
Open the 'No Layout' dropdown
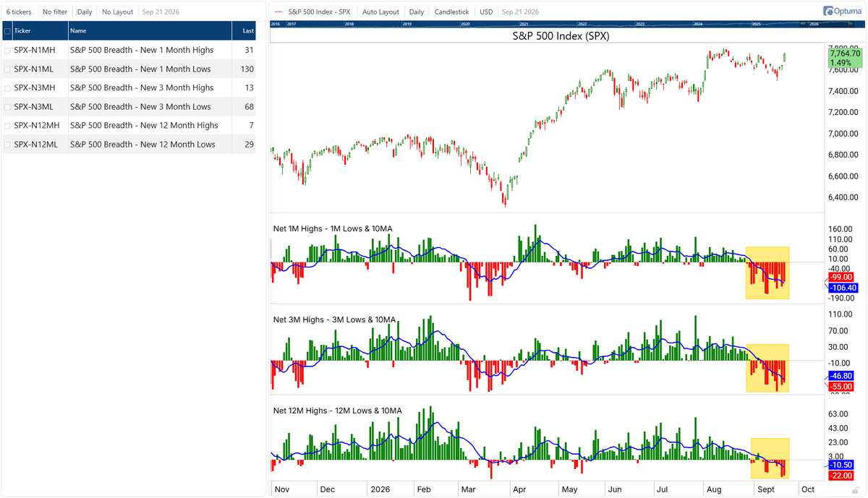coord(118,12)
